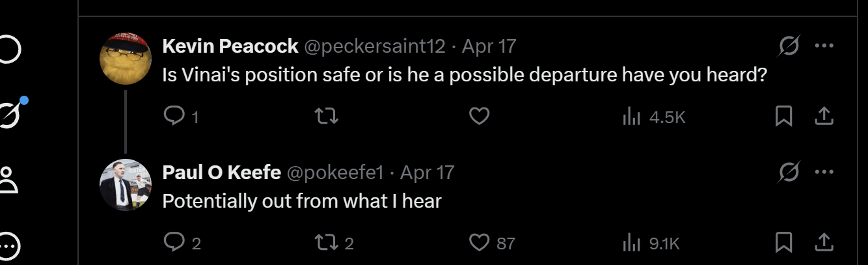
Task: Open Grok icon on Kevin Peacock's tweet
Action: point(789,46)
